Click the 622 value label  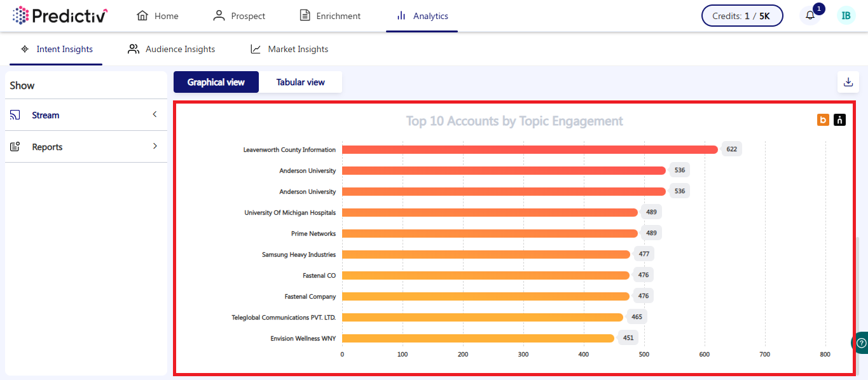(x=731, y=149)
